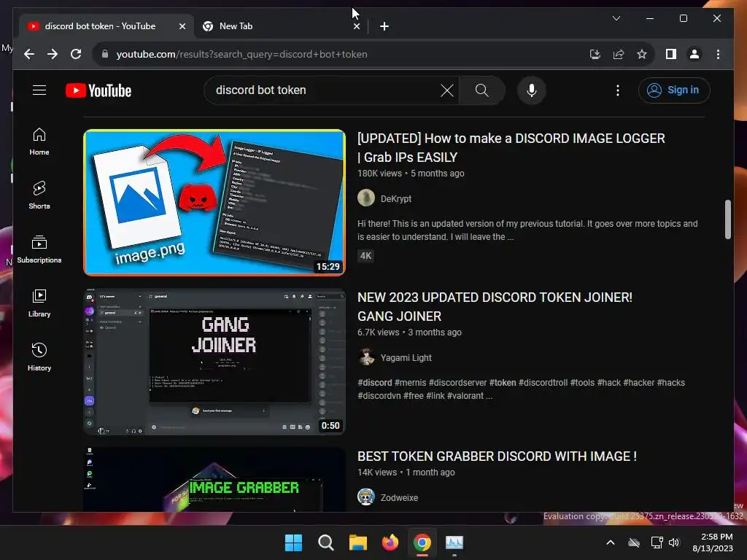The width and height of the screenshot is (747, 560).
Task: Close the discord bot token tab
Action: coord(182,26)
